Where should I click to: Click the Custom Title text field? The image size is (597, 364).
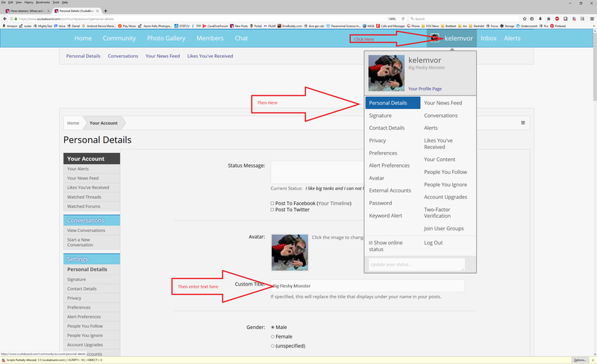point(367,286)
